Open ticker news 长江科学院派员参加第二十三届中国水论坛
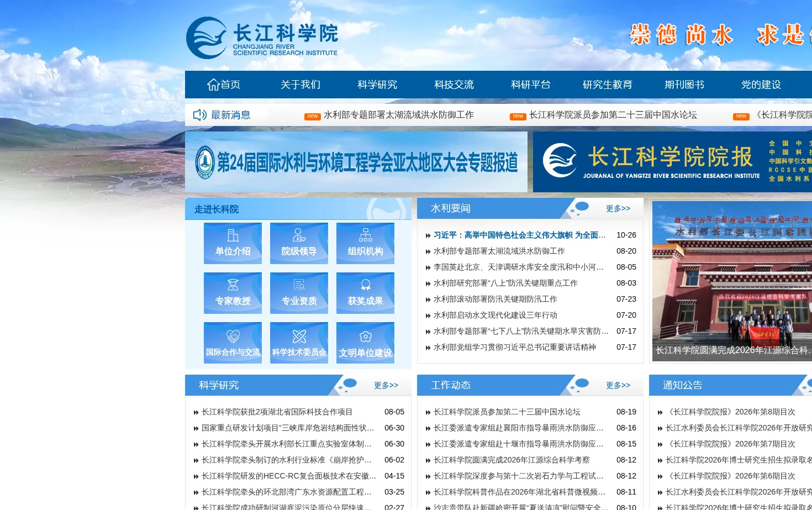This screenshot has height=510, width=812. coord(613,115)
